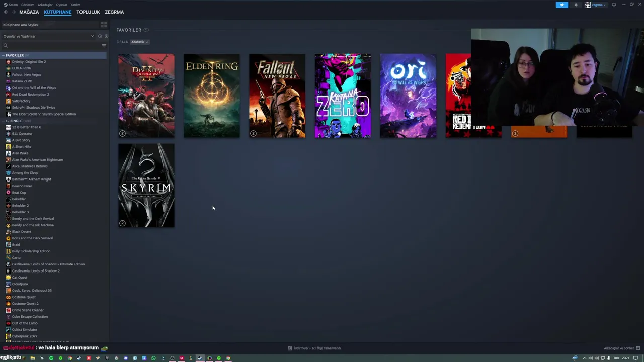Click Fallout: New Vegas sidebar icon
Image resolution: width=644 pixels, height=362 pixels.
(x=8, y=75)
